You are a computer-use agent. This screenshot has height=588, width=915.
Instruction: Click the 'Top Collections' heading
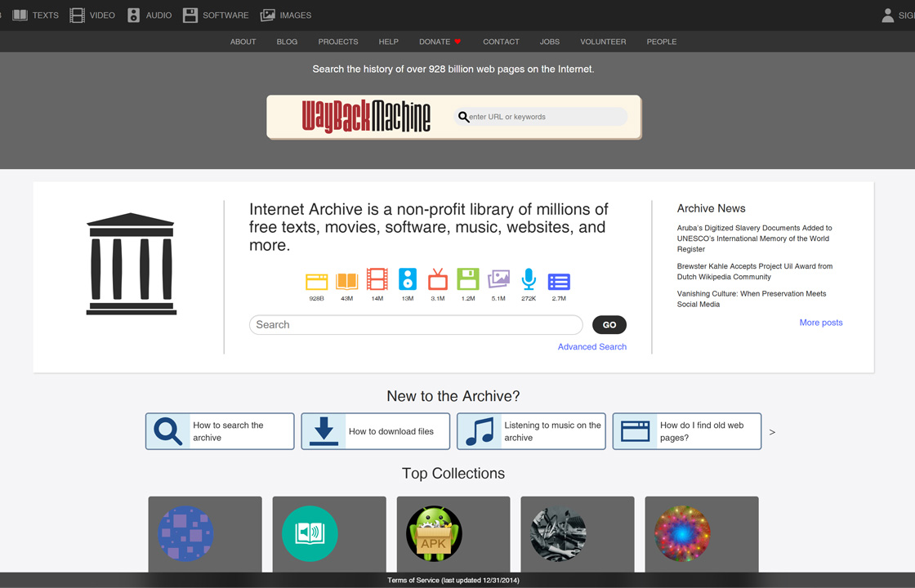pos(453,473)
